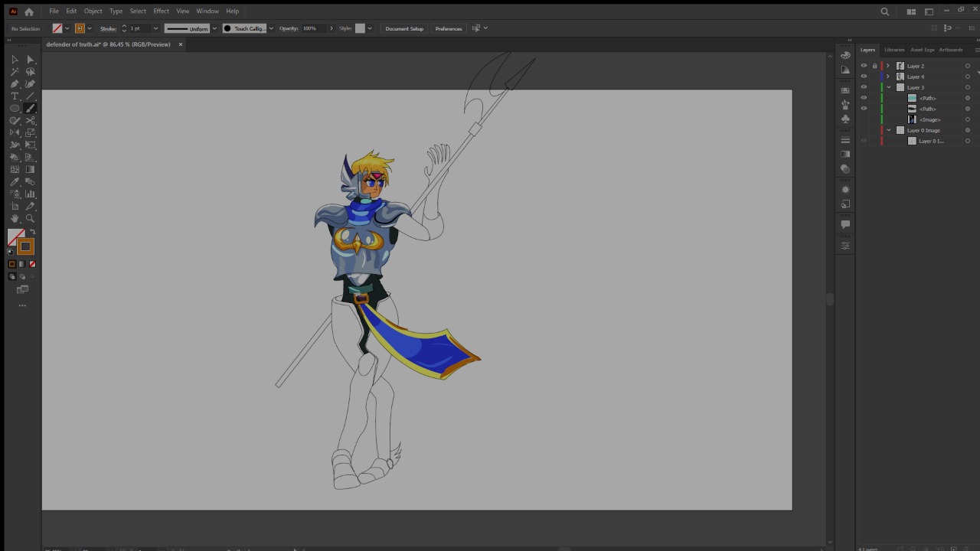Swap fill and stroke arrows

tap(32, 232)
